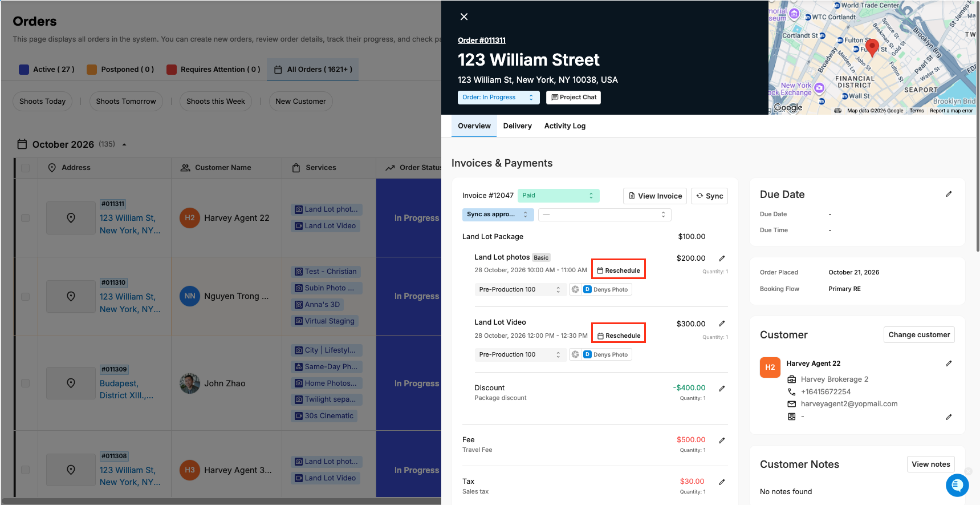Image resolution: width=980 pixels, height=505 pixels.
Task: Select the checkbox for order #011311
Action: click(25, 218)
